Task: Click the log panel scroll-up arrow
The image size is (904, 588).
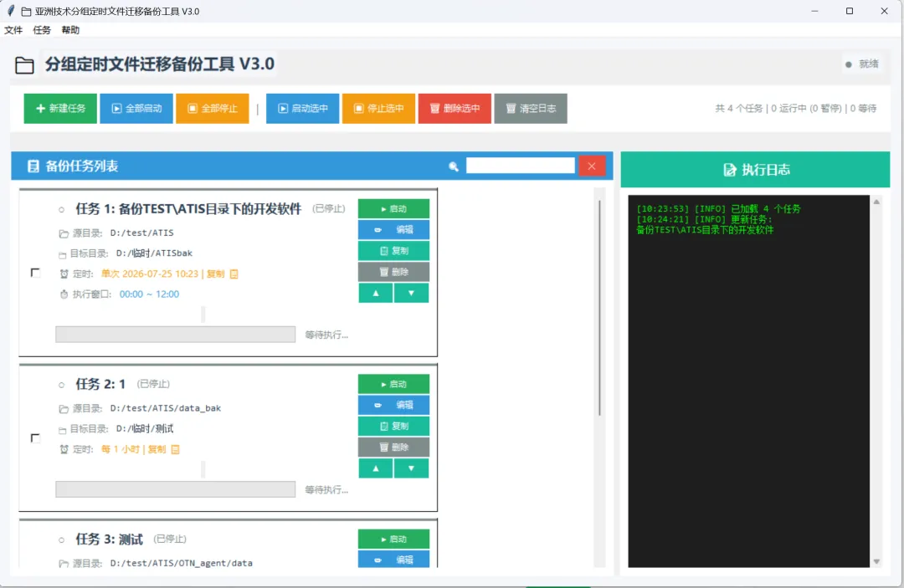Action: pyautogui.click(x=876, y=202)
